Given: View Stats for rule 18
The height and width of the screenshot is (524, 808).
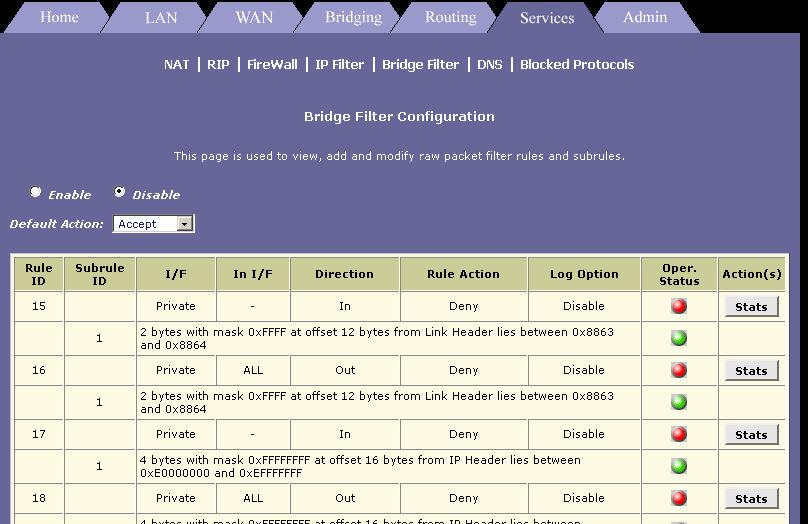Looking at the screenshot, I should click(x=751, y=498).
